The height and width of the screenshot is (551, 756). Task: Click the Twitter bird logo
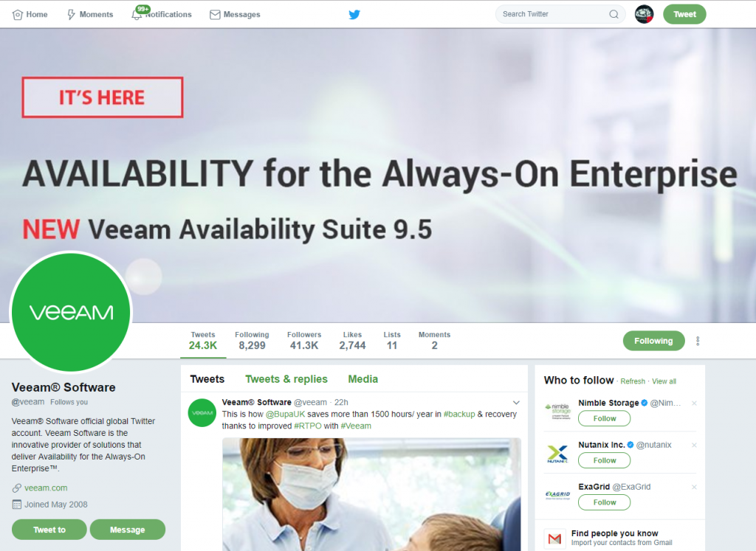(x=354, y=15)
